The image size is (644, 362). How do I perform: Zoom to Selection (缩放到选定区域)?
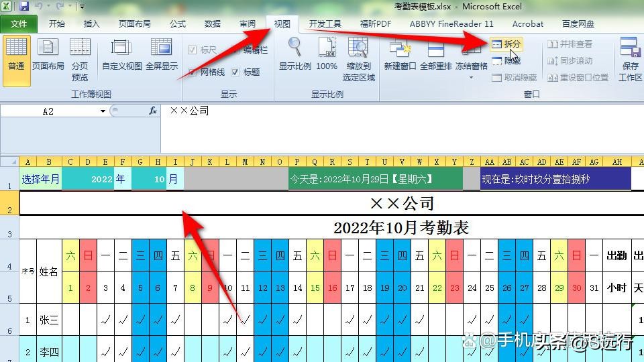tap(358, 60)
